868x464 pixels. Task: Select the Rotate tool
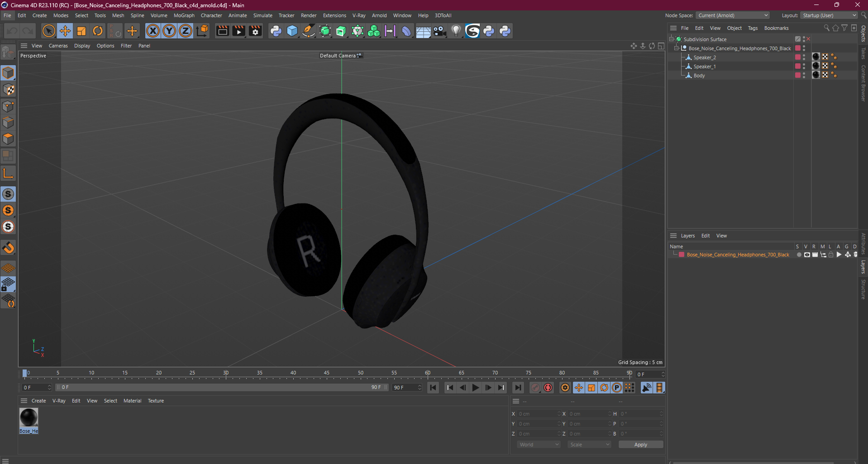(98, 31)
